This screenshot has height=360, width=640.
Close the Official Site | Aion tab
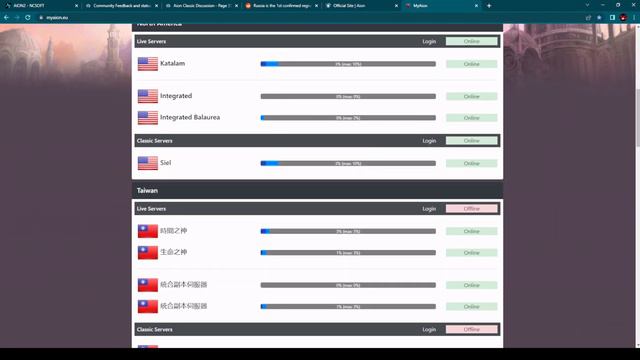coord(396,6)
